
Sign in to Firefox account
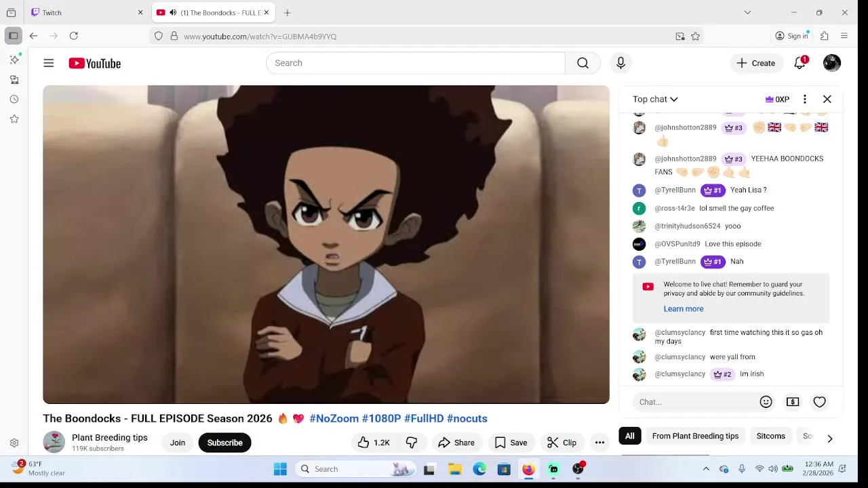792,36
